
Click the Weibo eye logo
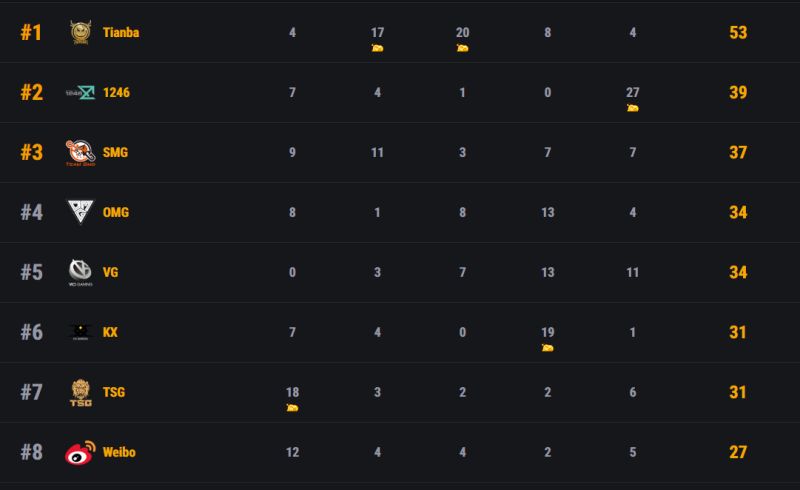pyautogui.click(x=80, y=452)
